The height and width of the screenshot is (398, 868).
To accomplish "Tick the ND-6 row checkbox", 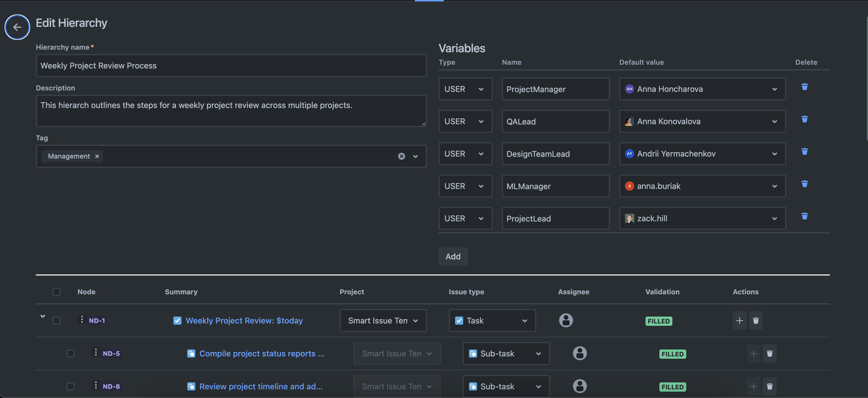I will [71, 386].
